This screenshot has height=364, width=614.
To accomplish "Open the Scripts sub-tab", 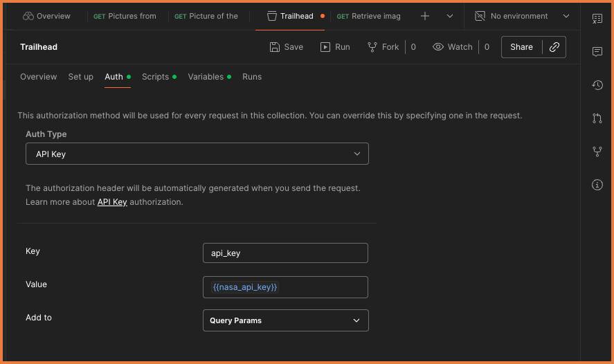I will coord(159,77).
